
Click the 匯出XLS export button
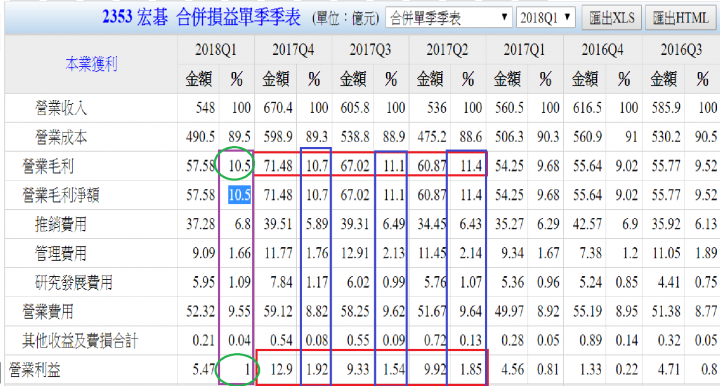tap(612, 18)
